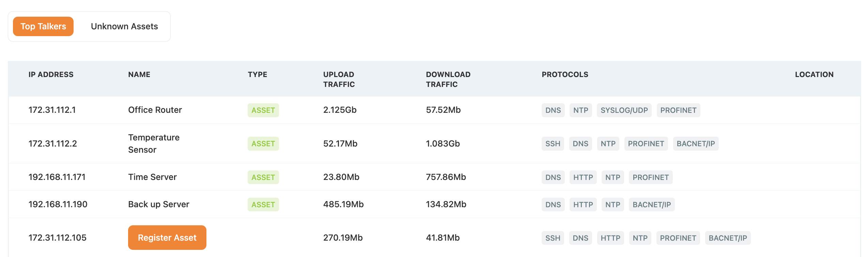Click the Protocols column header

(x=565, y=75)
